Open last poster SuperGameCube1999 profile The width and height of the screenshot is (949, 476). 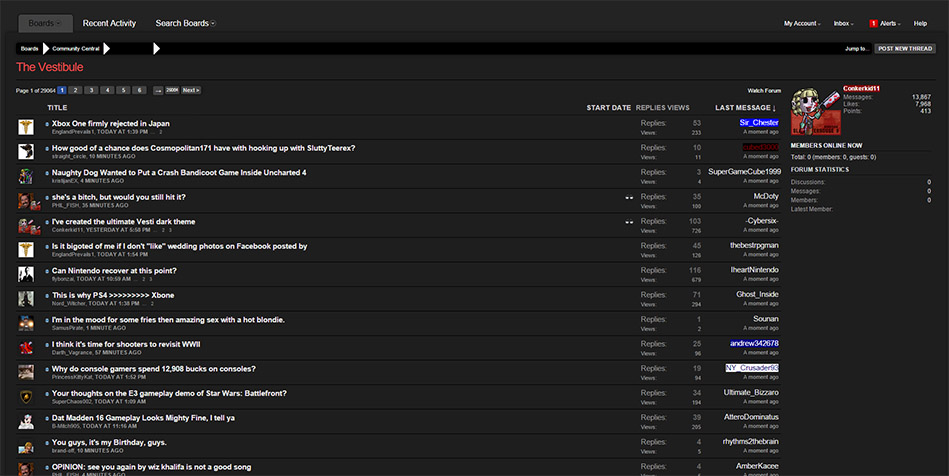click(744, 172)
